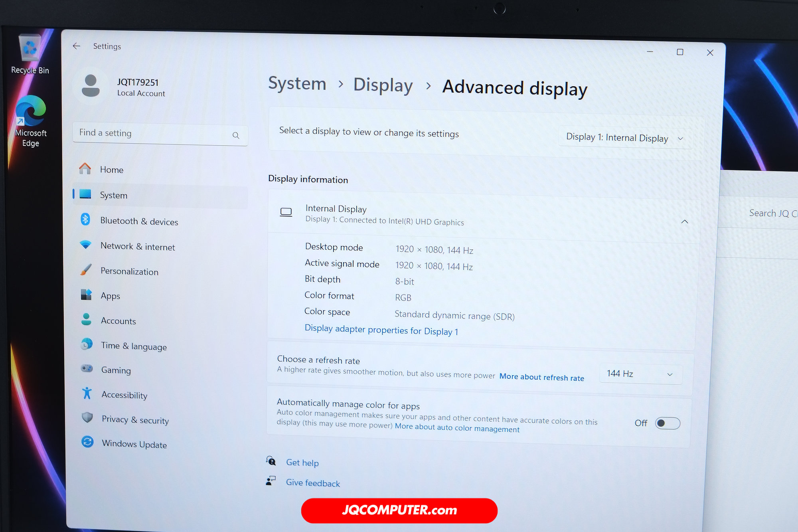Click More about refresh rate link
This screenshot has width=798, height=532.
(541, 377)
